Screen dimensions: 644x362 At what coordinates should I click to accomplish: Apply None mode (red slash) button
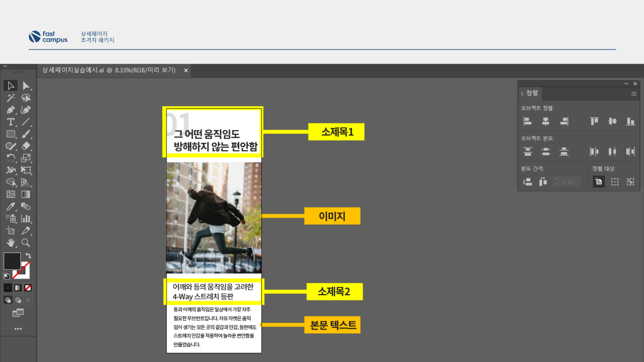[28, 288]
